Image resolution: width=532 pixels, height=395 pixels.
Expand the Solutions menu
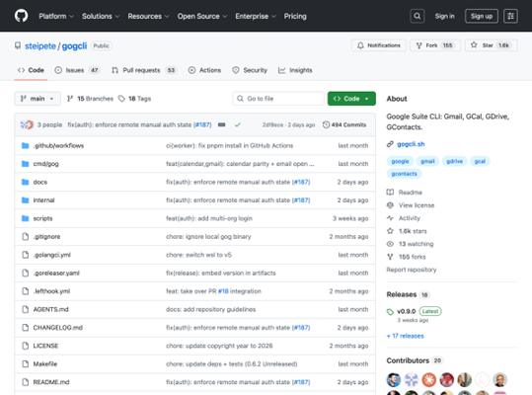tap(101, 16)
